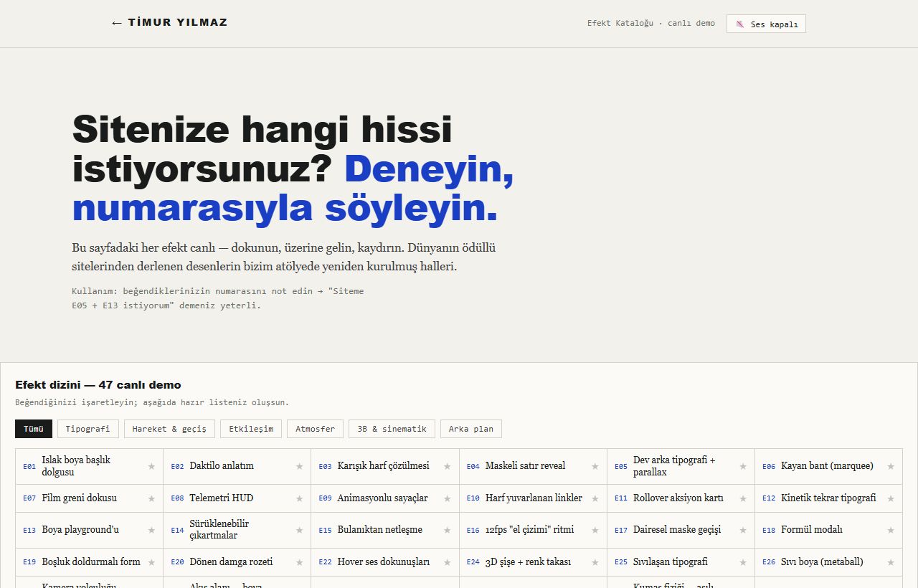Star the E02 Daktilo anlatım effect
This screenshot has width=918, height=588.
click(299, 466)
